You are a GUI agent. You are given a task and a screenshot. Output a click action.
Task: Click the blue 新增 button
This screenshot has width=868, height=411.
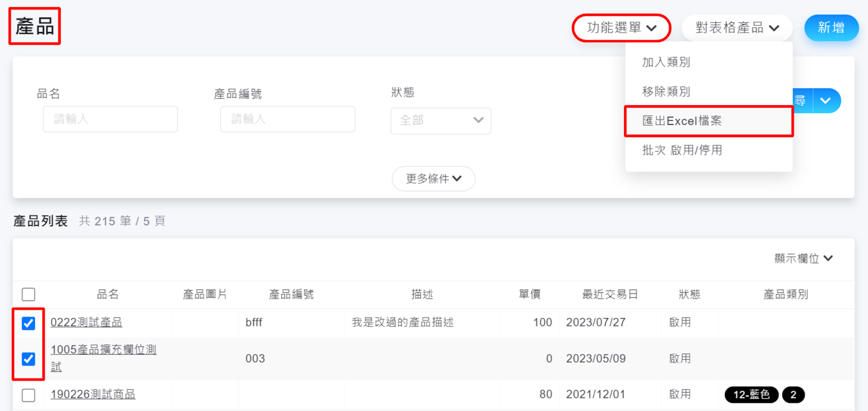tap(831, 28)
